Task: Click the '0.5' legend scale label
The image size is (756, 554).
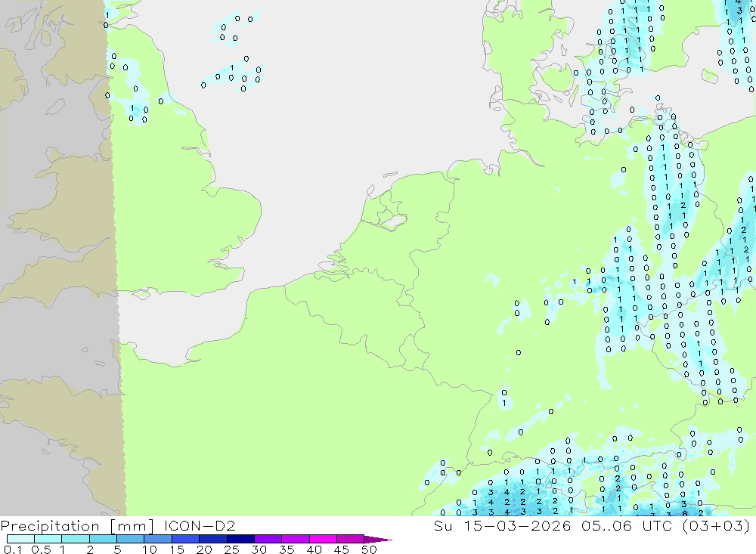Action: (x=41, y=549)
